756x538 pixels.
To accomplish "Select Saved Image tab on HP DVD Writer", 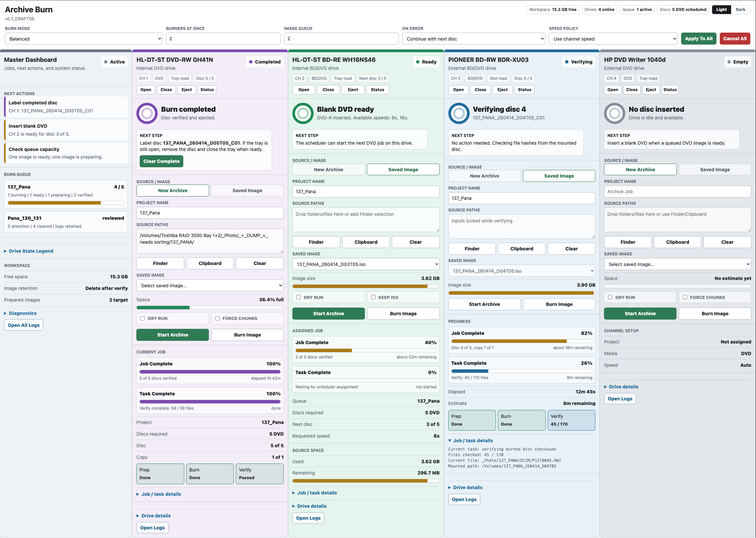I will pyautogui.click(x=715, y=170).
